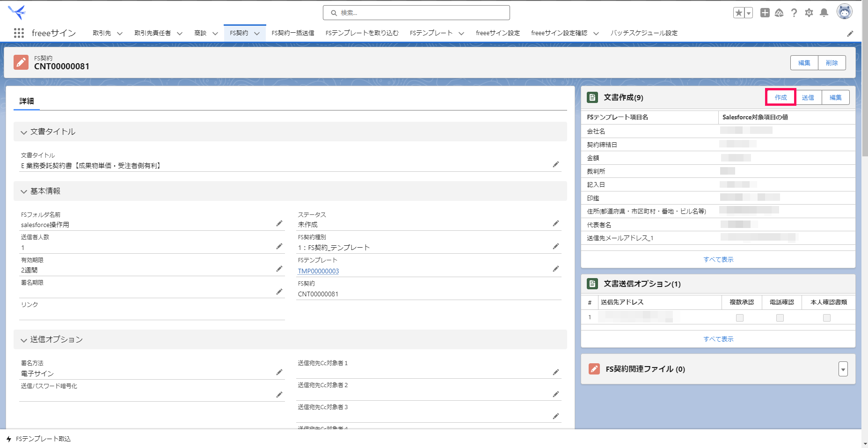Collapse the 文書タイトル section
The width and height of the screenshot is (868, 448).
[x=24, y=132]
